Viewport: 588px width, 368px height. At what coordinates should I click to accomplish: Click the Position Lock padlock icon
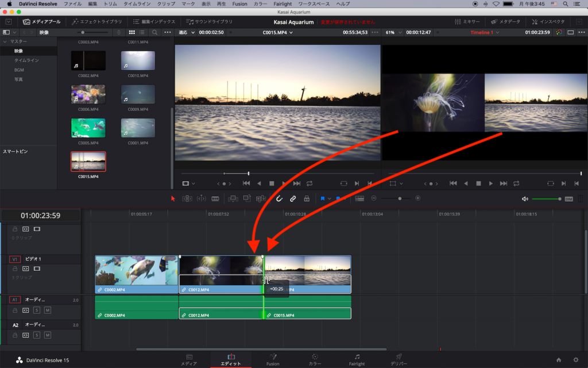point(307,198)
